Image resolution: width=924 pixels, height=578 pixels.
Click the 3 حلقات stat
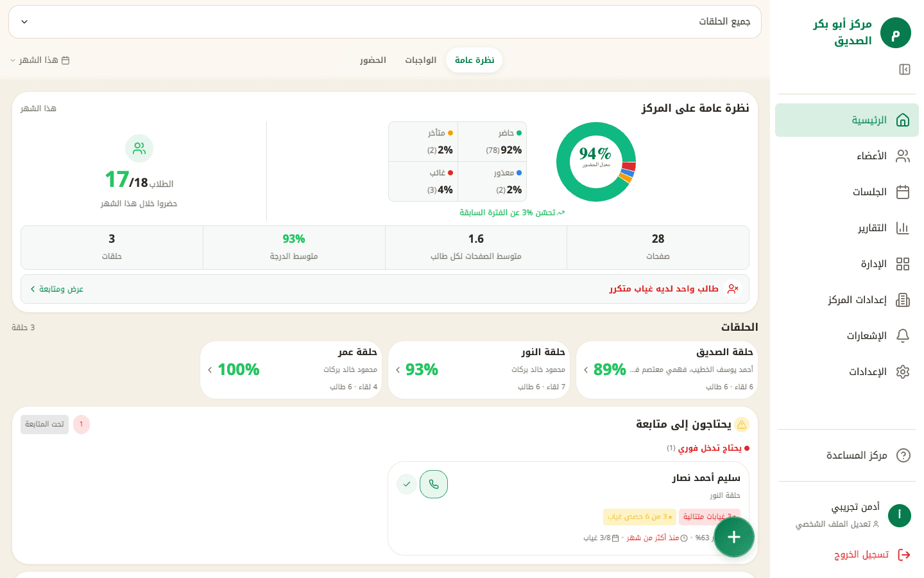tap(112, 247)
